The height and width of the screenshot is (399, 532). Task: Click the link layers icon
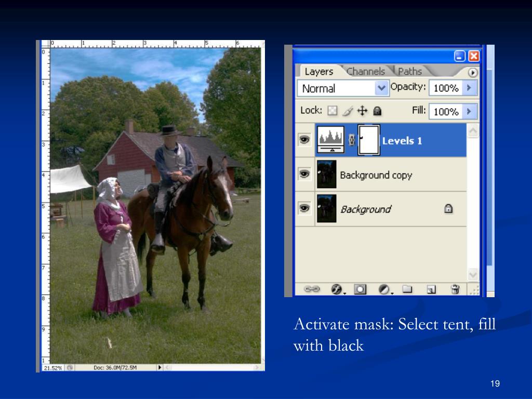click(312, 289)
